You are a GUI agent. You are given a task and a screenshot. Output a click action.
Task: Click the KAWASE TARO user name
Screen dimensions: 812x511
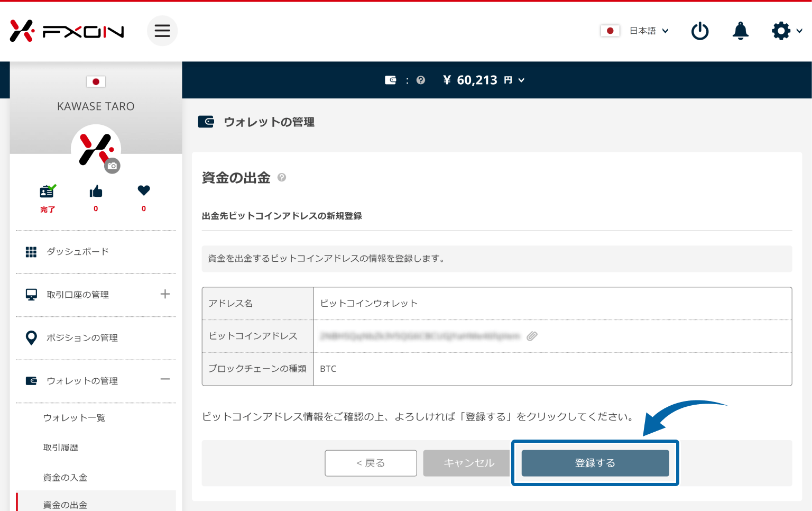point(96,106)
